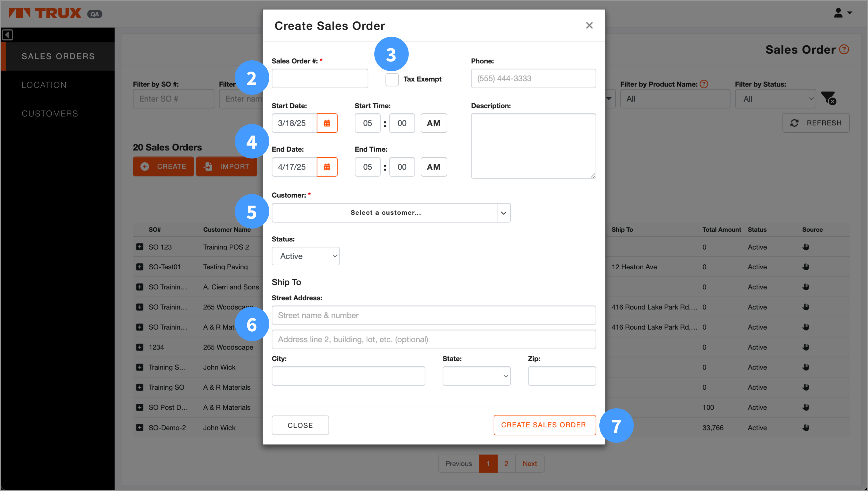Click the 12 Heaton Ave ship-to cell
The image size is (868, 491).
click(x=634, y=267)
